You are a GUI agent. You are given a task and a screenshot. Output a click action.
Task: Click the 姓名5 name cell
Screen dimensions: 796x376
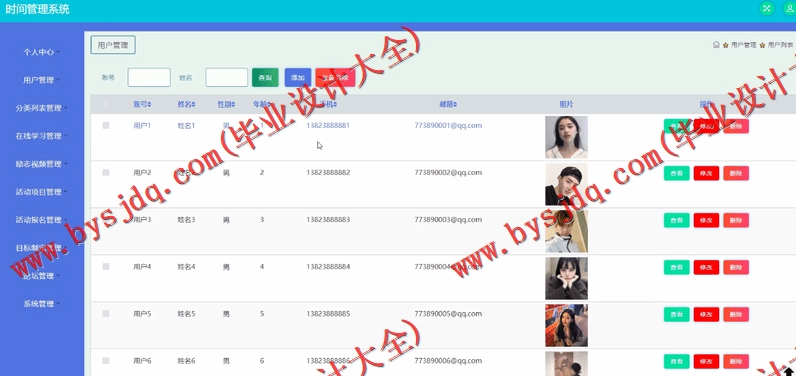(x=186, y=314)
